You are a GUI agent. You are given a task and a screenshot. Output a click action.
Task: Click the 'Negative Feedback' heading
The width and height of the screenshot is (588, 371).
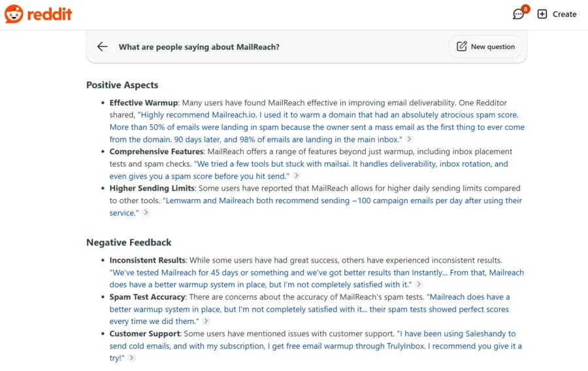pyautogui.click(x=129, y=242)
